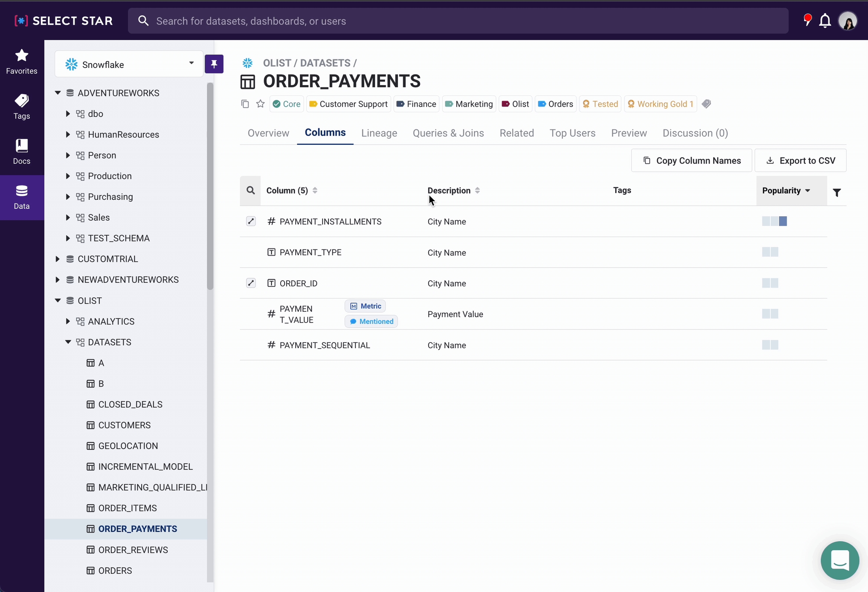Favorite the table with star icon
This screenshot has height=592, width=868.
[x=260, y=104]
